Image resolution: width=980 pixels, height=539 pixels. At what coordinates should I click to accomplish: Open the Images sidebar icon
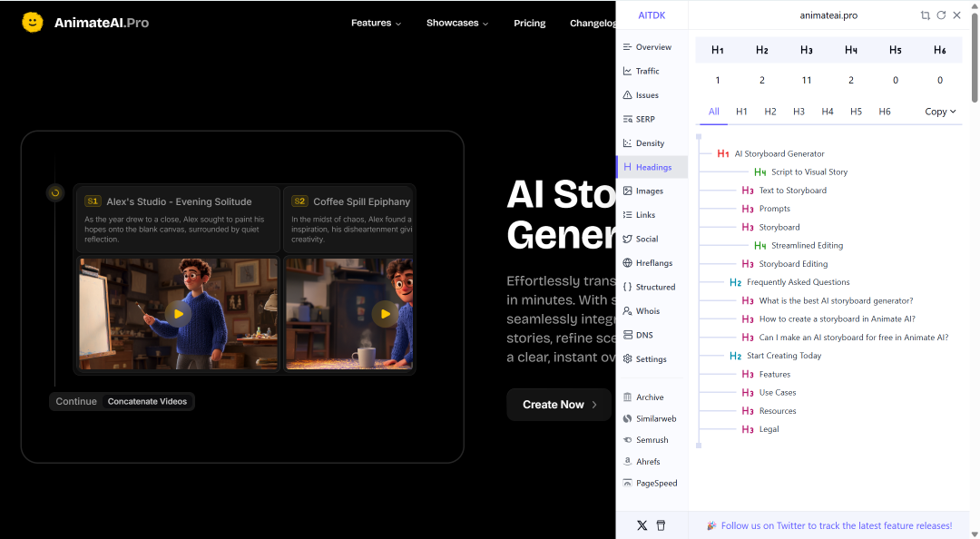(627, 191)
